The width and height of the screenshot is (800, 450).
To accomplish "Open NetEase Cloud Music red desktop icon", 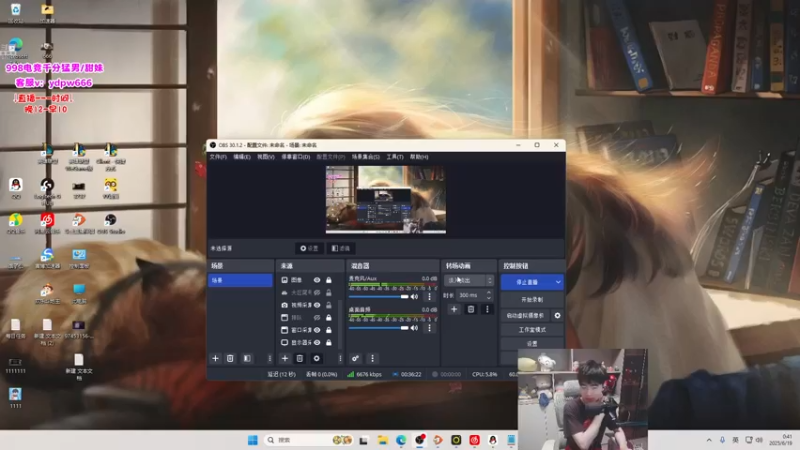I will coord(47,223).
